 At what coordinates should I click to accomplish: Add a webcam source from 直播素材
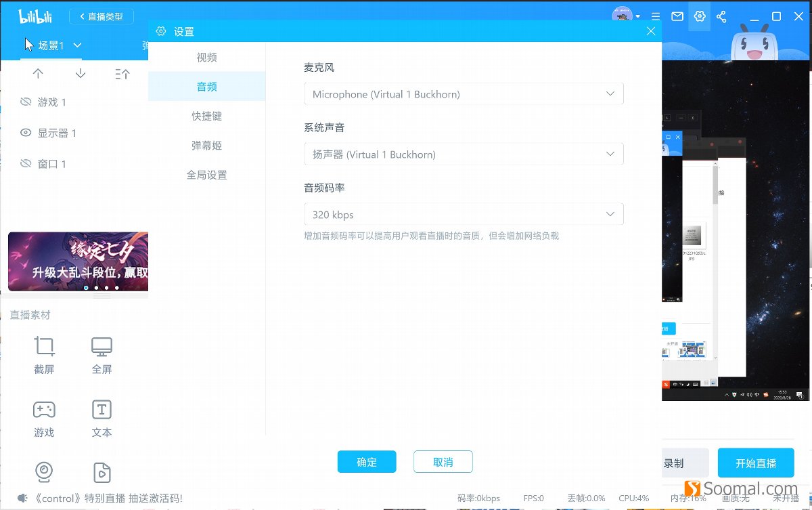pos(44,472)
